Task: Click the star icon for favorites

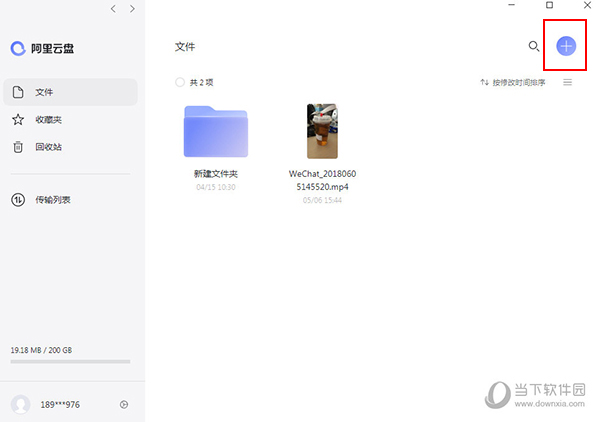Action: [18, 120]
